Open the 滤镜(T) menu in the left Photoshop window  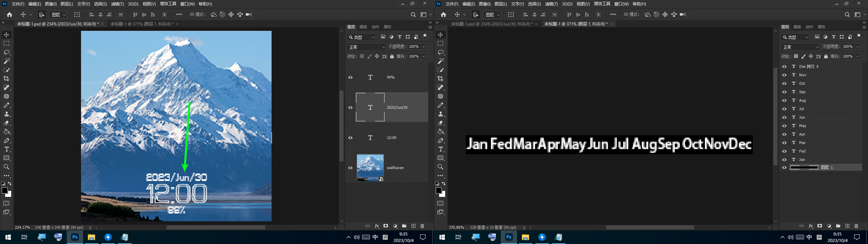pyautogui.click(x=117, y=4)
